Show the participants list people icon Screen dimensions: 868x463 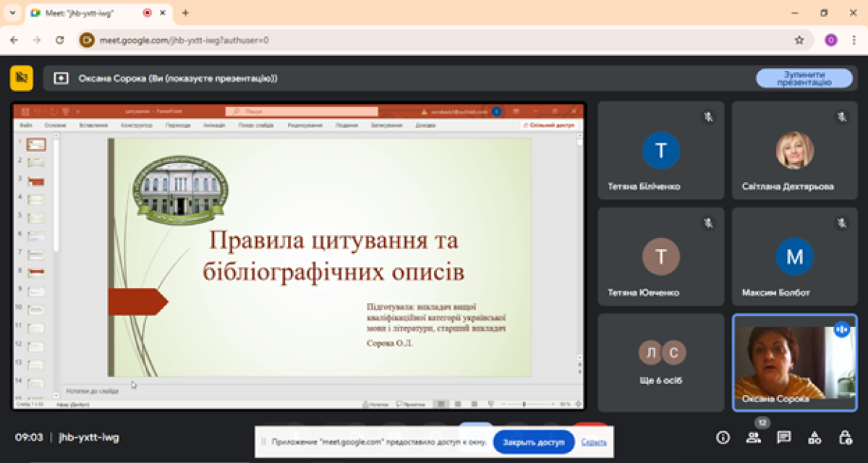click(754, 437)
